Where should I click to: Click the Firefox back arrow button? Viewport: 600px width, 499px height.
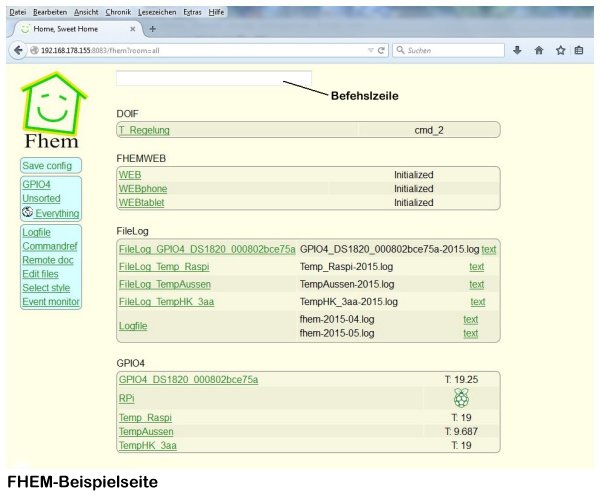(19, 49)
